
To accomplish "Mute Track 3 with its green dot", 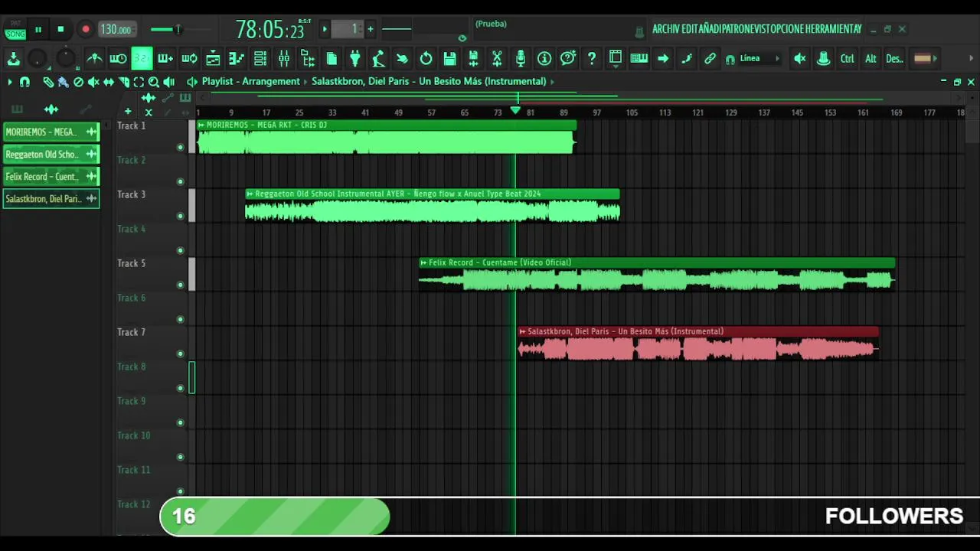I will pos(181,216).
